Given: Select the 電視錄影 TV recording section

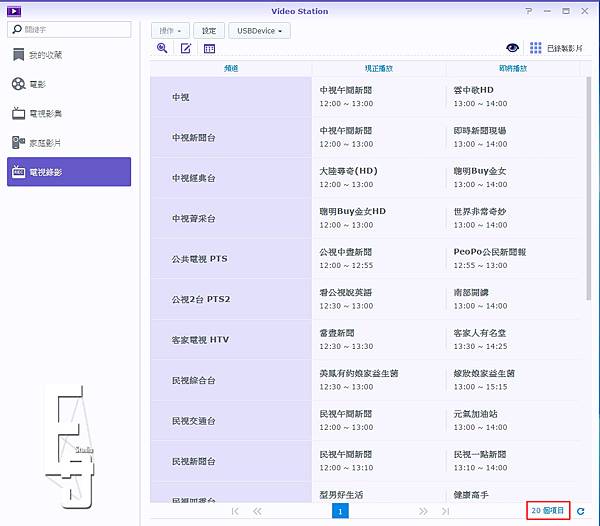Looking at the screenshot, I should point(69,172).
